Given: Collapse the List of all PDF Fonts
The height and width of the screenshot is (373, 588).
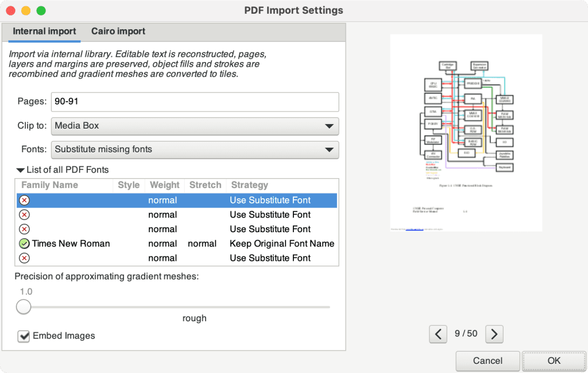Looking at the screenshot, I should (21, 170).
